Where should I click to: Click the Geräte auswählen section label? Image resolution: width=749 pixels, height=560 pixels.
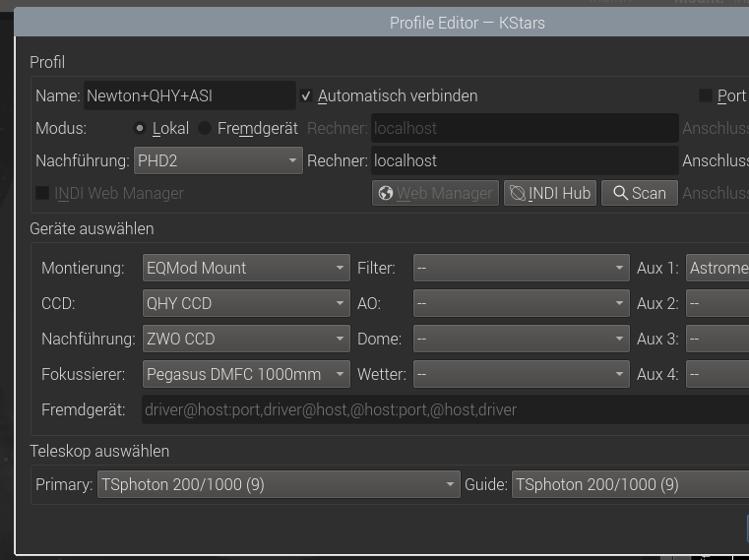coord(92,229)
